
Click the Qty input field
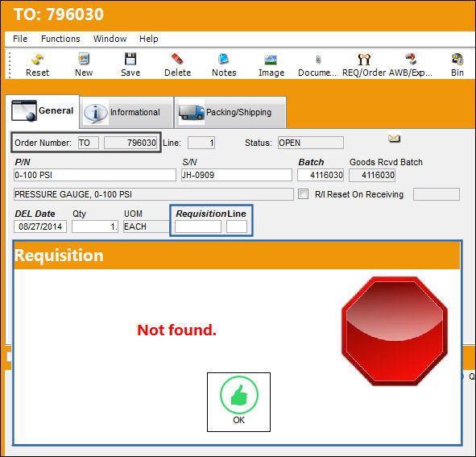pos(95,226)
